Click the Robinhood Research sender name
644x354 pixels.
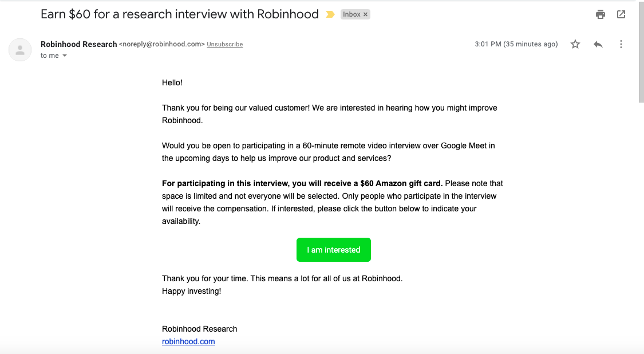(x=79, y=44)
